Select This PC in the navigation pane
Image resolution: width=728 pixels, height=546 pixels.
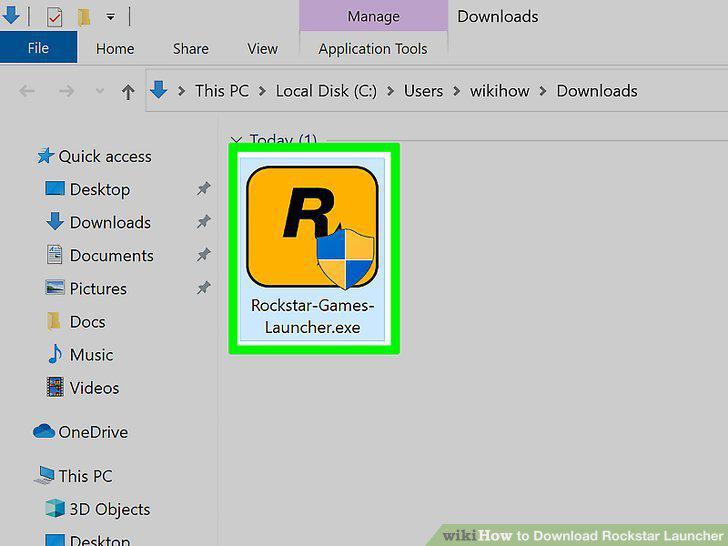(x=85, y=476)
